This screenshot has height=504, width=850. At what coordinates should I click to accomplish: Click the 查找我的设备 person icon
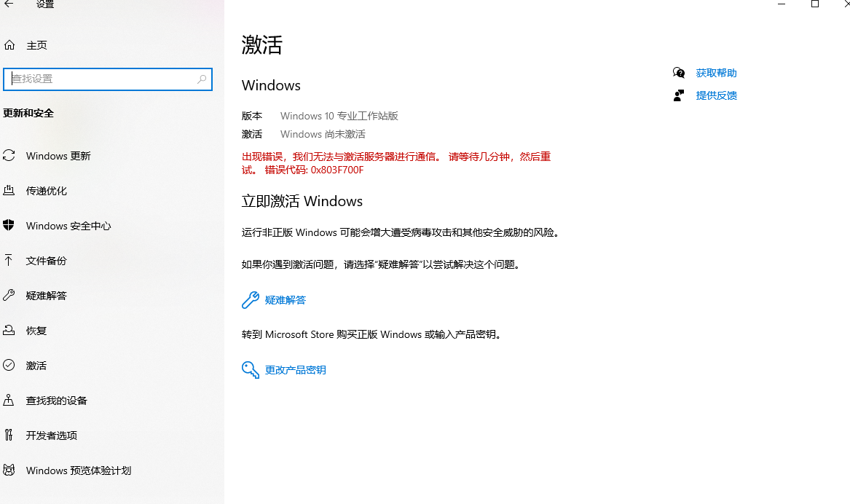[9, 400]
